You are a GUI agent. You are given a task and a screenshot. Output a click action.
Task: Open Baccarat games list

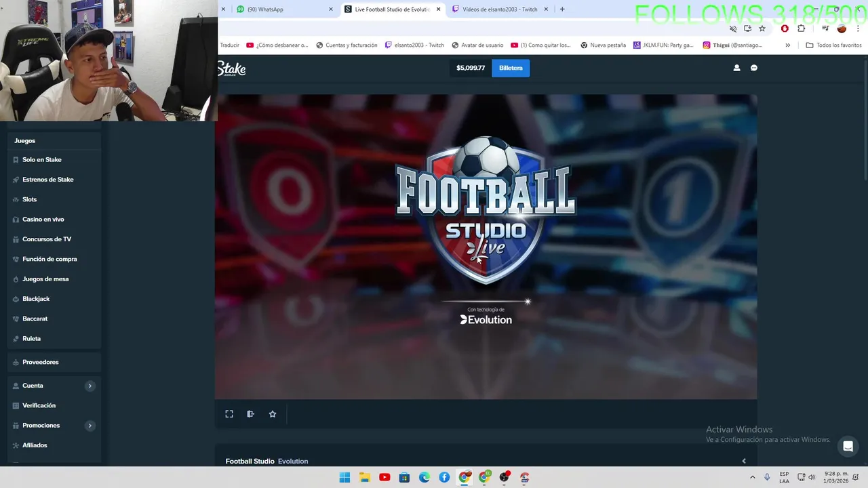coord(54,319)
